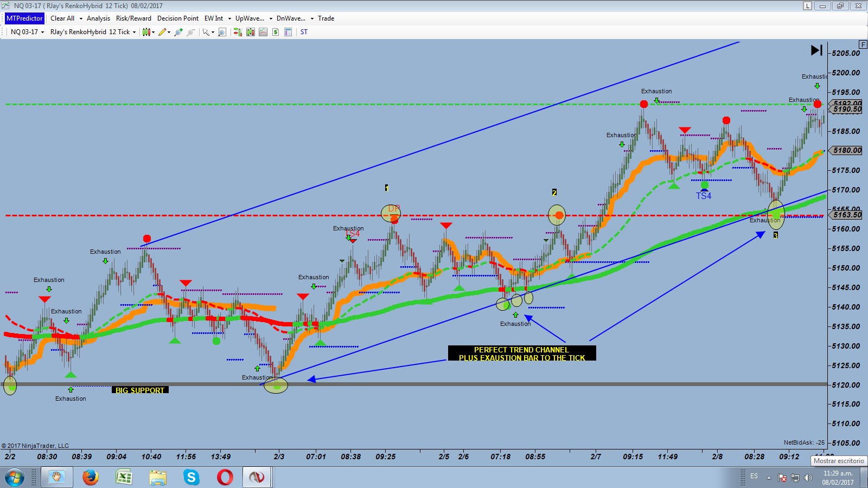Select the pointer cursor tool icon
This screenshot has width=868, height=488.
click(206, 32)
